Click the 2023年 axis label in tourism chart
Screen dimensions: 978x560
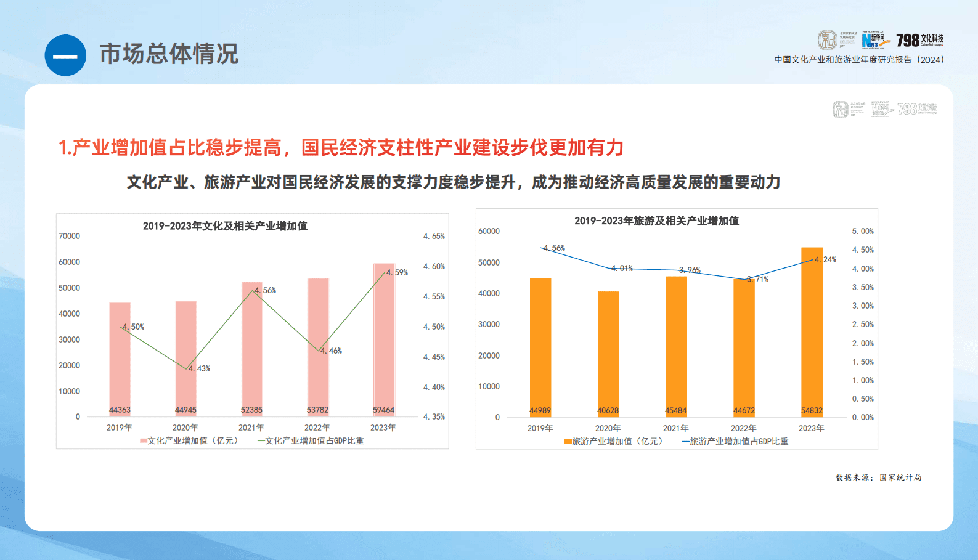[x=812, y=429]
